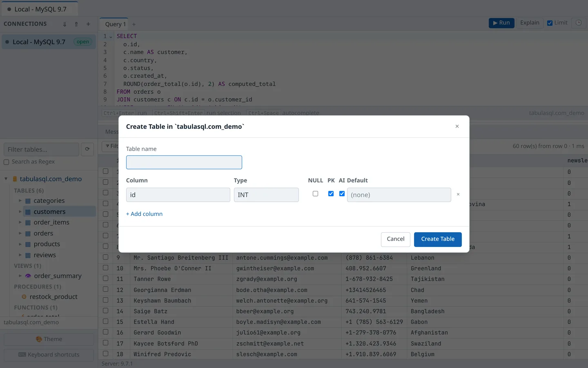This screenshot has height=368, width=588.
Task: Toggle the NULL checkbox for id column
Action: pos(315,194)
